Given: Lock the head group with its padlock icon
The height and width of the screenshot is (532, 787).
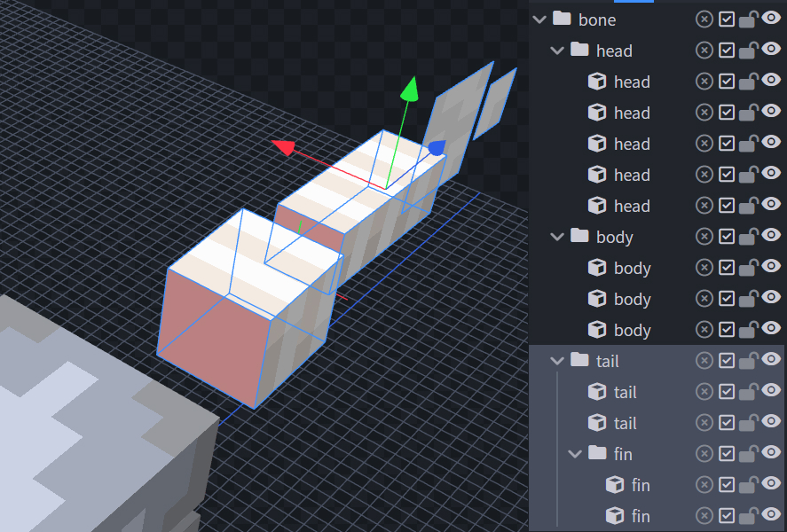Looking at the screenshot, I should [748, 51].
